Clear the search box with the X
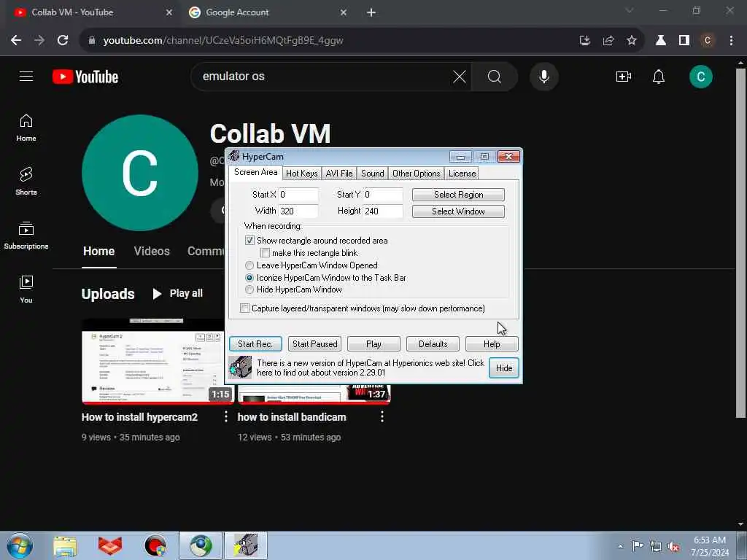This screenshot has height=560, width=747. [460, 76]
